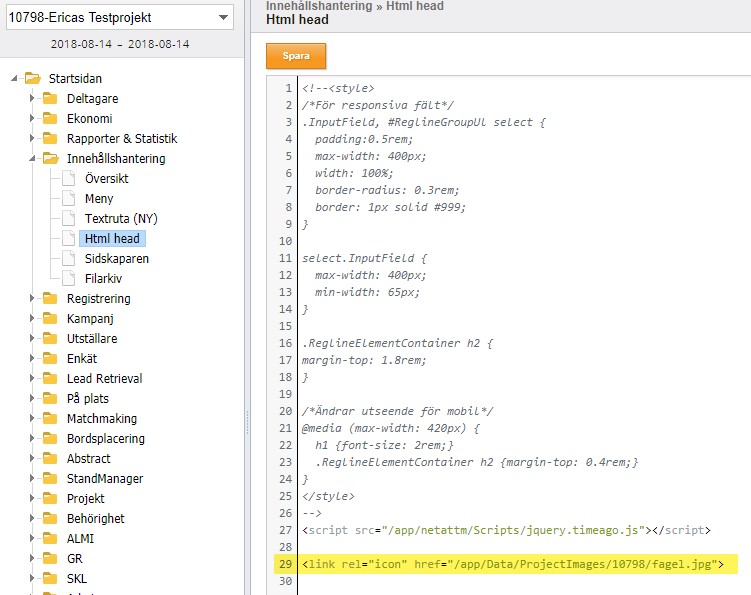
Task: Click the Html head page icon
Action: point(68,238)
